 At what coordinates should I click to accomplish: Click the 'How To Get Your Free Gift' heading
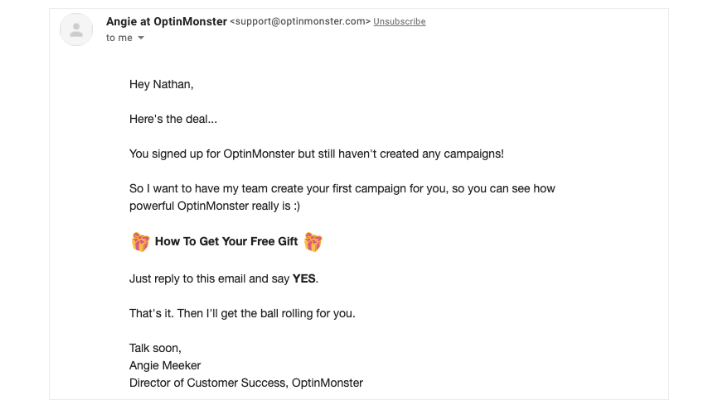pos(226,241)
